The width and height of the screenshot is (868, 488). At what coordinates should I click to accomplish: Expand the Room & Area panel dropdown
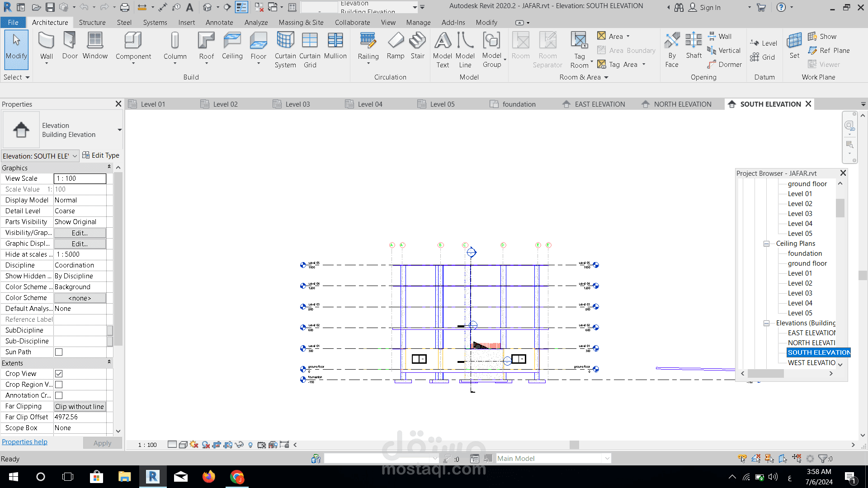584,77
